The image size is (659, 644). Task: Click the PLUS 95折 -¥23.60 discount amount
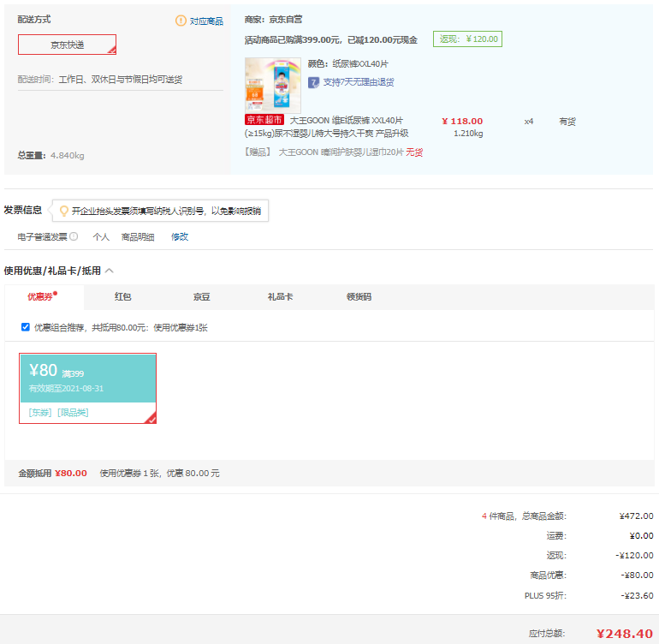click(637, 596)
